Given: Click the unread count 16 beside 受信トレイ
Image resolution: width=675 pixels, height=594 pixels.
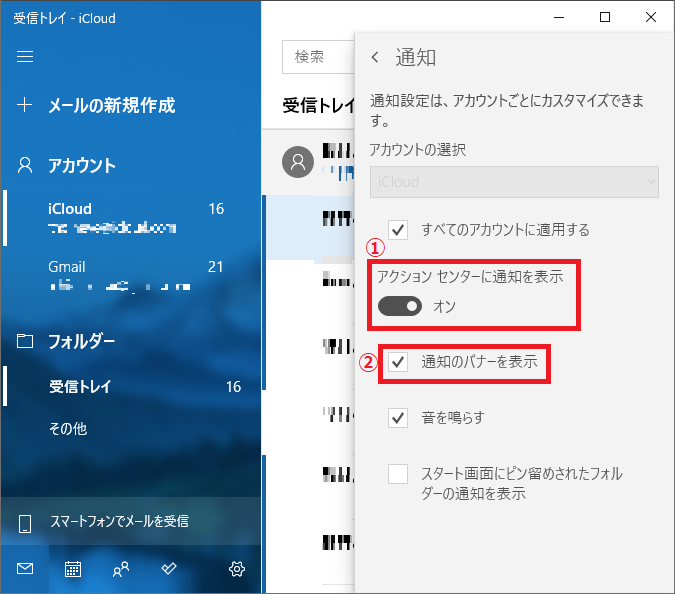Looking at the screenshot, I should click(234, 387).
